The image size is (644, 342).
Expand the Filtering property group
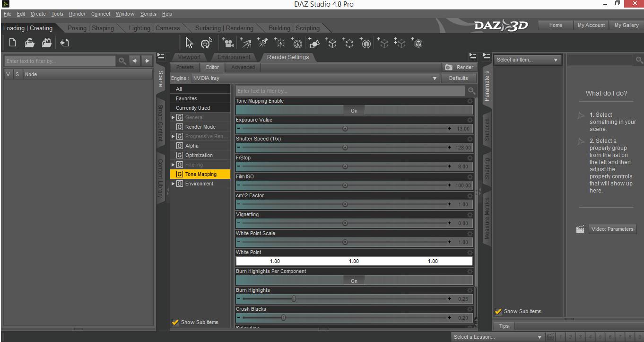pos(173,165)
